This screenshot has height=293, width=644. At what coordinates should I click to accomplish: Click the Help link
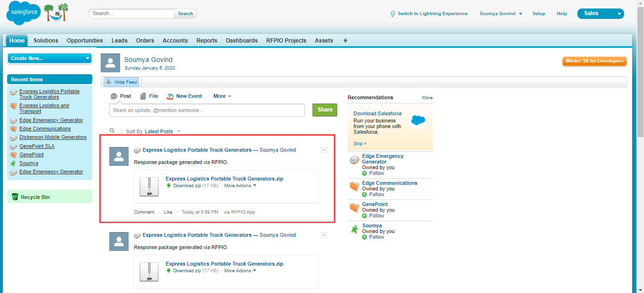click(562, 14)
